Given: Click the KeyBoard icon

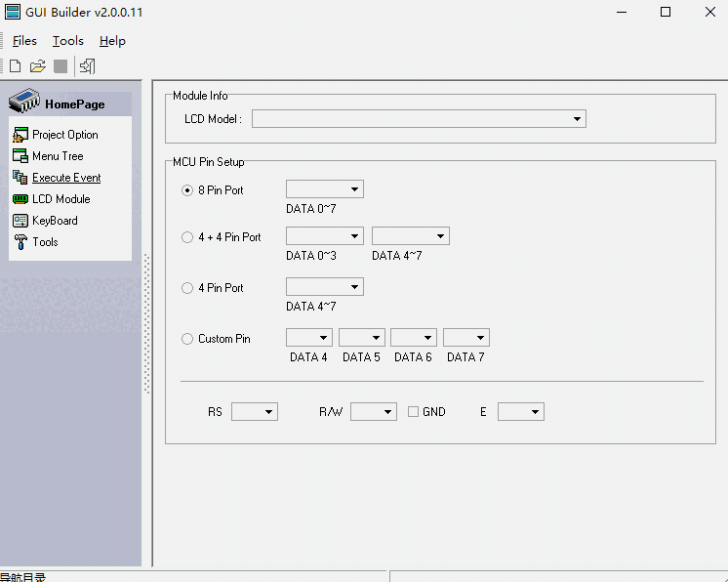Looking at the screenshot, I should [x=20, y=221].
